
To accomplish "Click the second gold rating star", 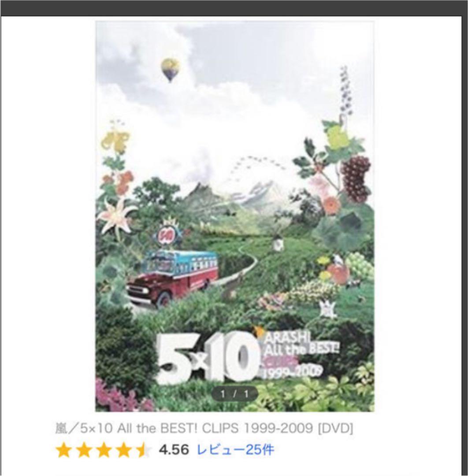I will 84,450.
